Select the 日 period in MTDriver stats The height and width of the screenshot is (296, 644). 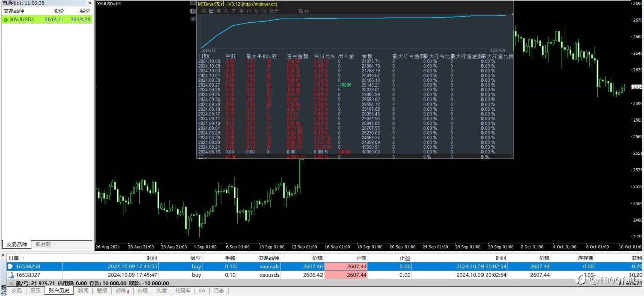211,11
